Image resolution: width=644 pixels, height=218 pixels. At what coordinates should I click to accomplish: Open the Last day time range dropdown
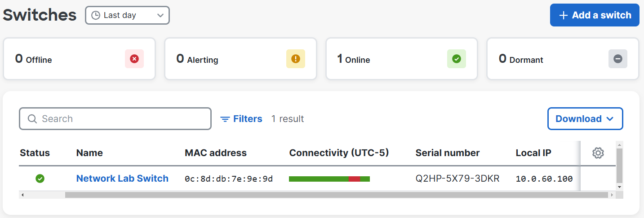coord(127,15)
